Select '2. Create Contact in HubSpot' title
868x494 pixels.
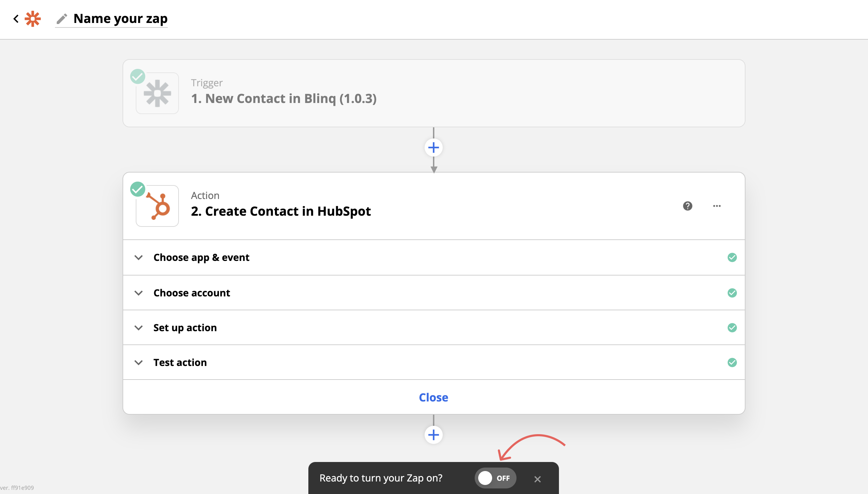coord(281,211)
